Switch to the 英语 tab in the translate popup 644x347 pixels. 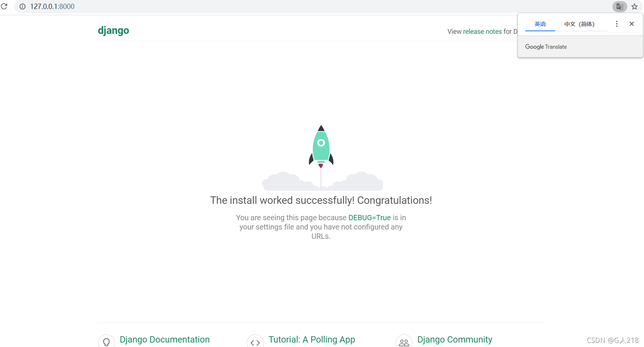pos(540,24)
